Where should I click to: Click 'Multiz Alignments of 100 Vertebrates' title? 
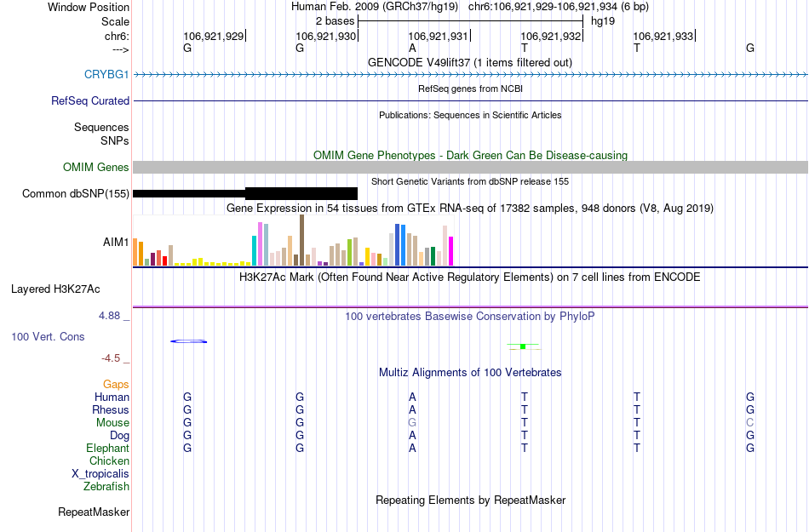[470, 372]
